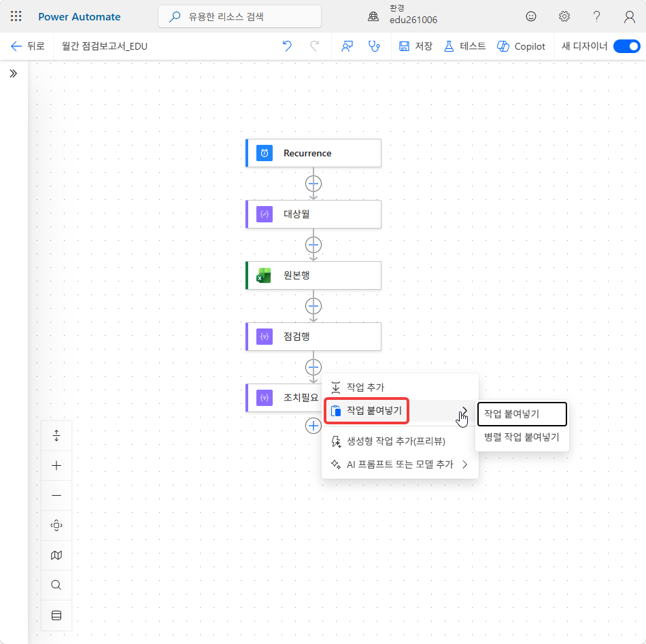Open the help question mark

pos(596,16)
